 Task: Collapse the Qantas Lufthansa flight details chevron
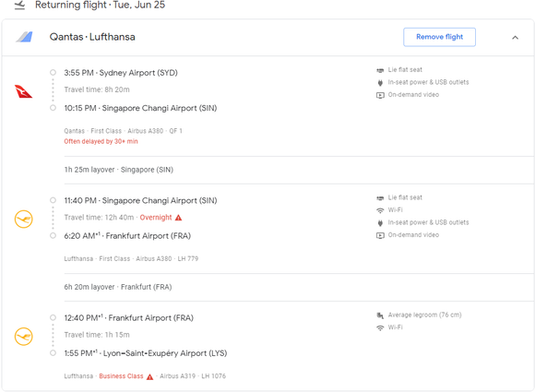coord(515,38)
